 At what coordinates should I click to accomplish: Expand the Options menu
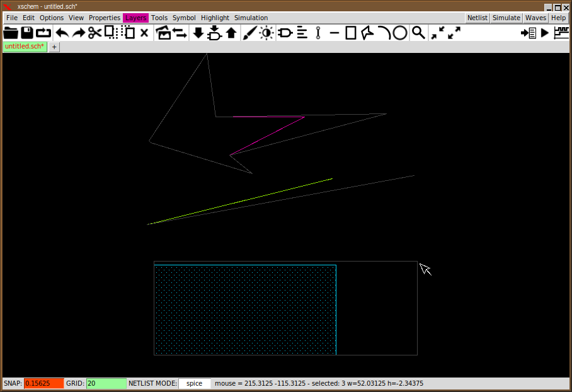tap(52, 18)
